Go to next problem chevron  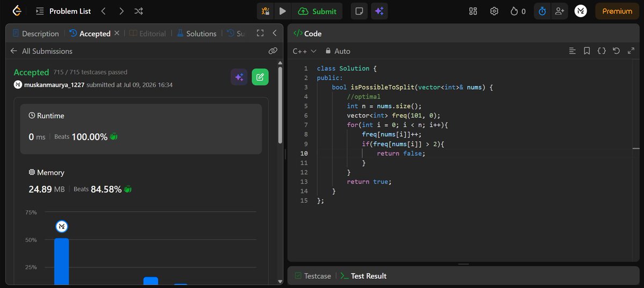[x=121, y=11]
